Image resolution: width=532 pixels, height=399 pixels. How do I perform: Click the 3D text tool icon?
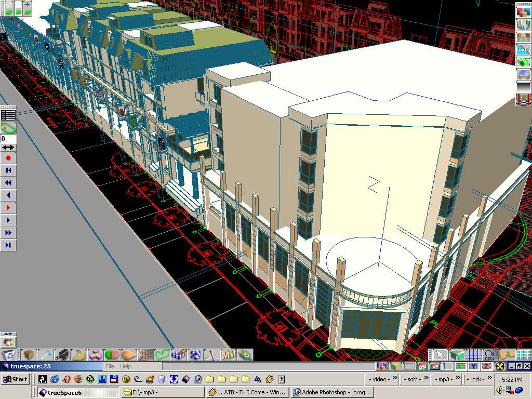pyautogui.click(x=245, y=355)
